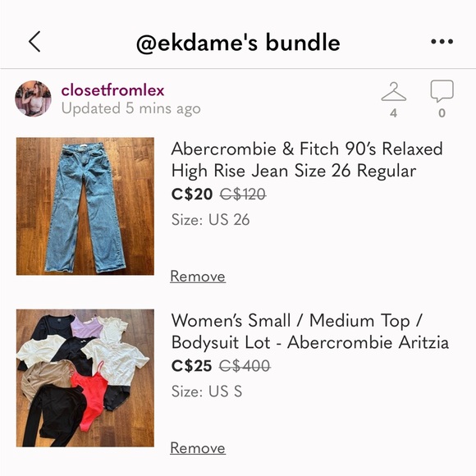Open Abercrombie & Fitch 90's Relaxed Jean title
This screenshot has height=476, width=476.
tap(307, 160)
